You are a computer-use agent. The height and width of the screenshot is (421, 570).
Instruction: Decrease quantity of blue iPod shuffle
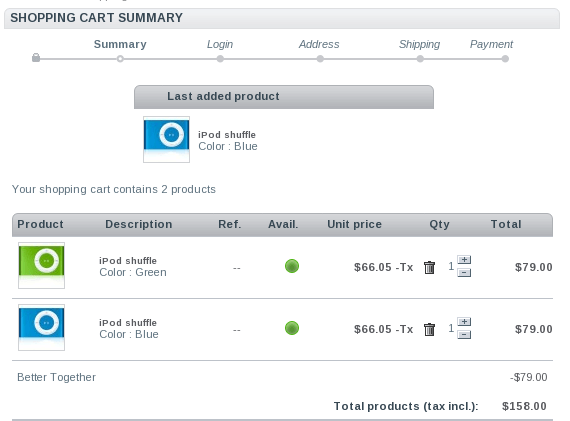[464, 335]
